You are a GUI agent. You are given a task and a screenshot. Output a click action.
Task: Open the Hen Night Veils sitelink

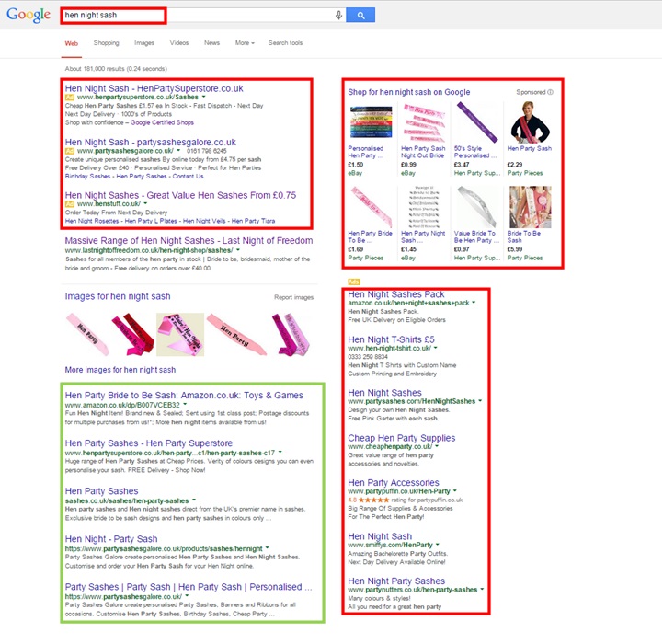point(204,221)
